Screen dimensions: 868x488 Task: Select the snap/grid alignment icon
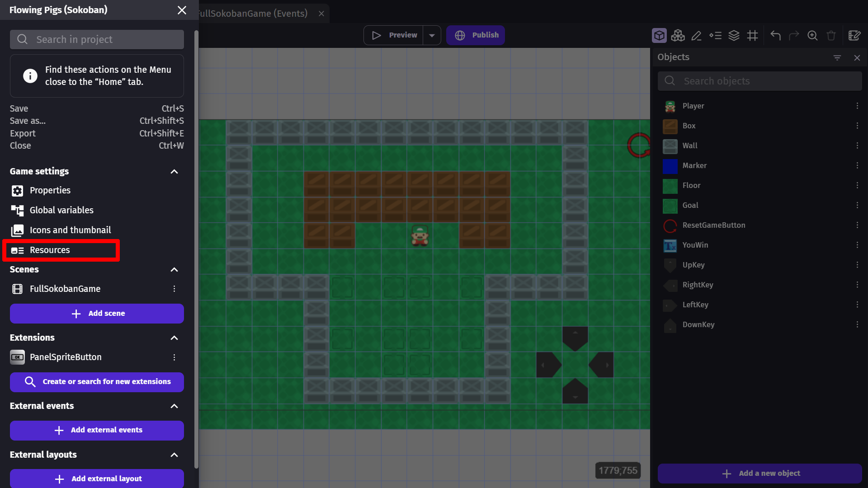[752, 34]
